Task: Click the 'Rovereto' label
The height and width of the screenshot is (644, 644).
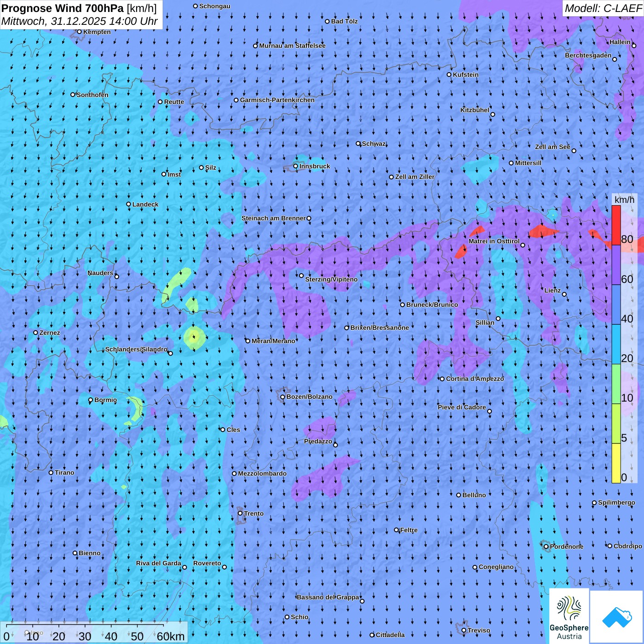Action: pos(207,563)
